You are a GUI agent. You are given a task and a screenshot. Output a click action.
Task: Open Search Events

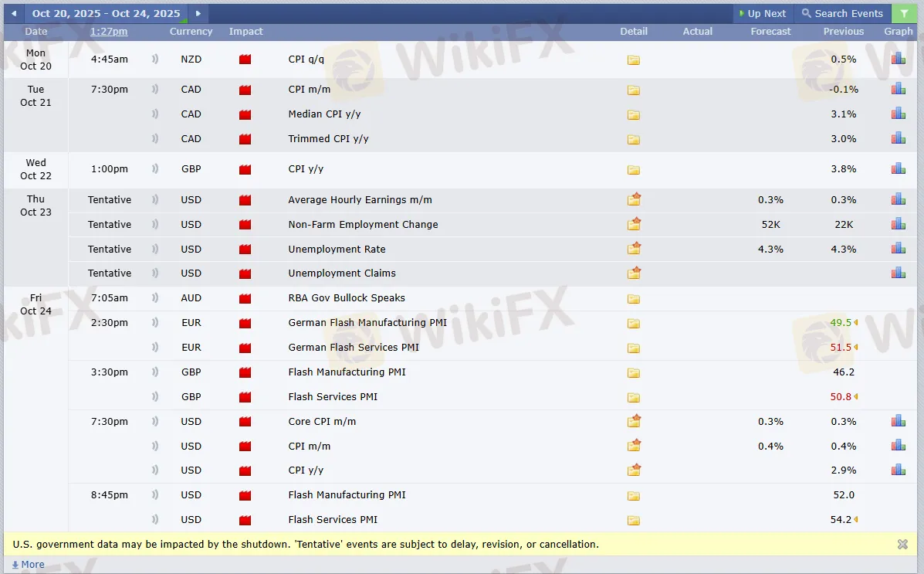point(842,13)
